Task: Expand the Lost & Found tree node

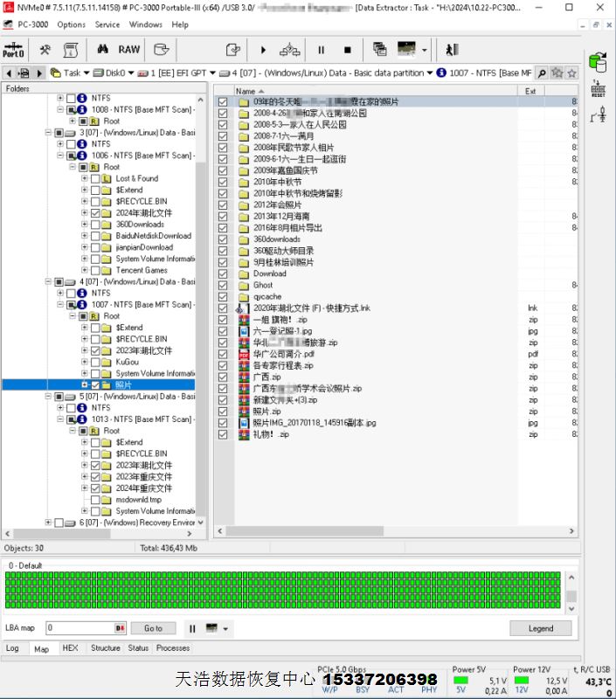Action: [84, 178]
